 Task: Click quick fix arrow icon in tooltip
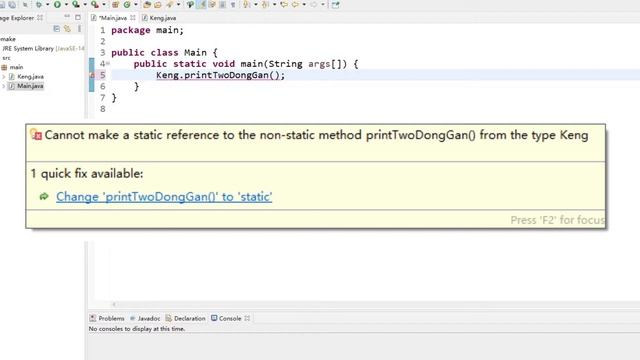[44, 197]
